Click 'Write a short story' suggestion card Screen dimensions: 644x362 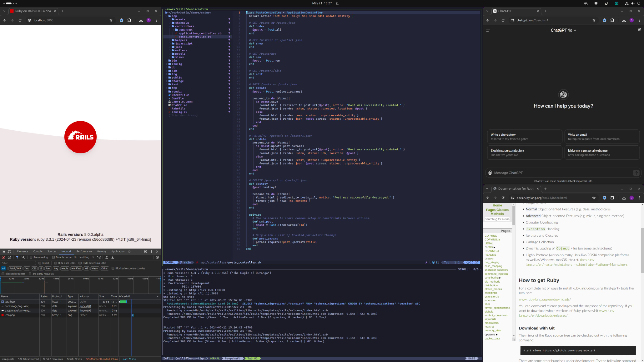(524, 137)
